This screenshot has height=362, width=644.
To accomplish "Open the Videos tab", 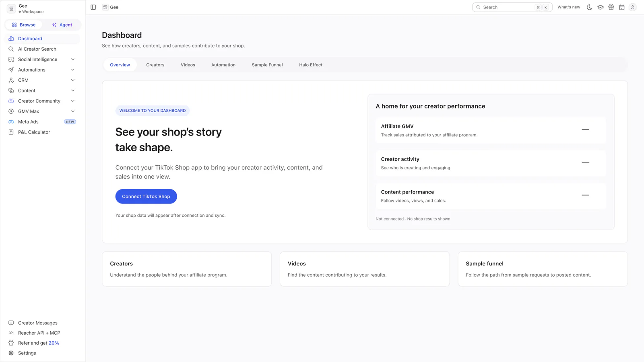I will (x=188, y=65).
